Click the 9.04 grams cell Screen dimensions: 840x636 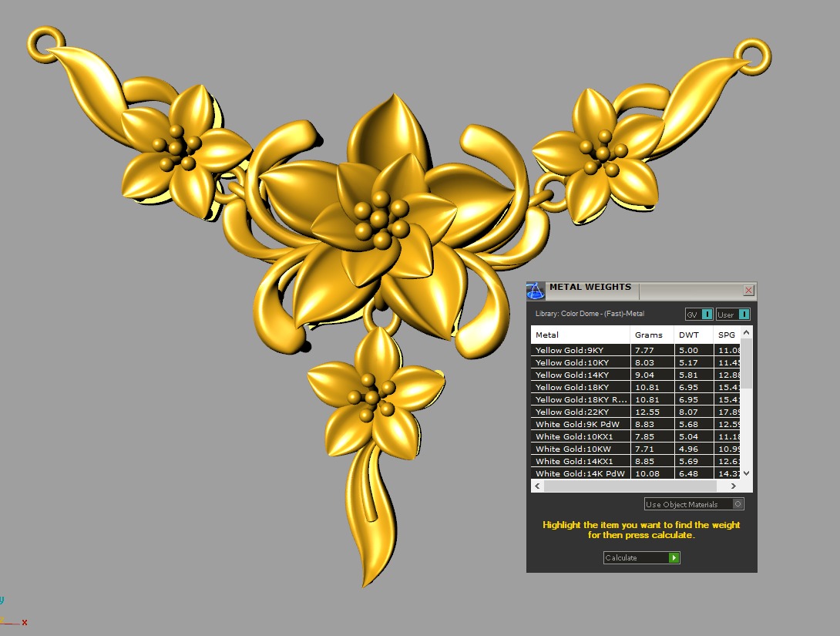tap(652, 375)
